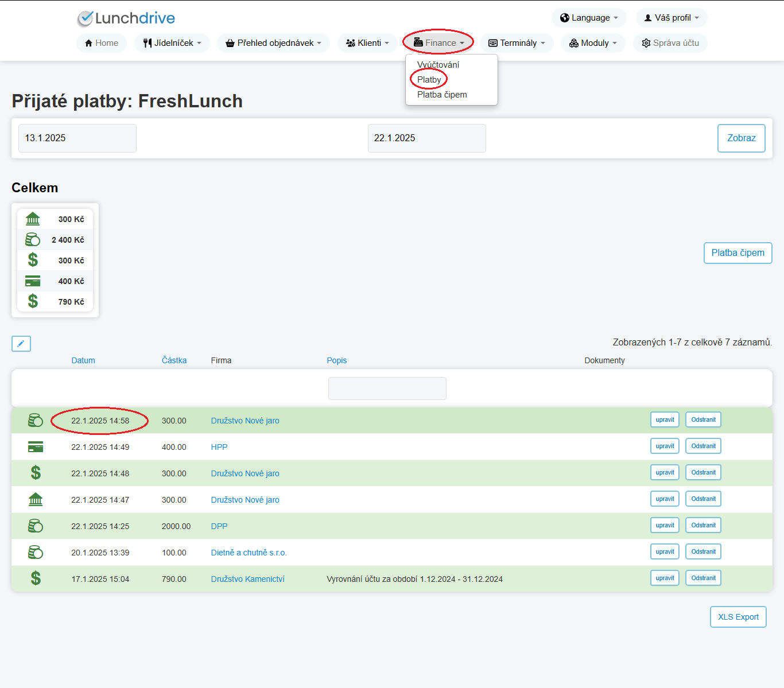
Task: Open the Moduly dropdown
Action: pyautogui.click(x=593, y=43)
